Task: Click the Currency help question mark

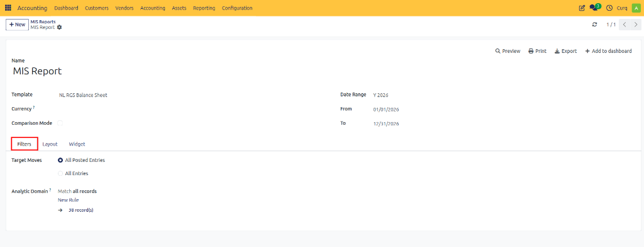Action: click(x=34, y=108)
